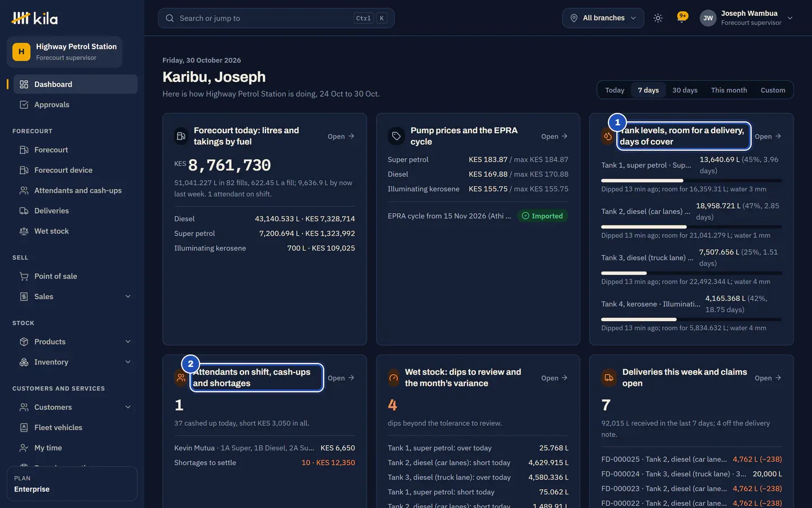Viewport: 812px width, 508px height.
Task: Click Tank 3 diesel truck lane level bar
Action: [691, 273]
